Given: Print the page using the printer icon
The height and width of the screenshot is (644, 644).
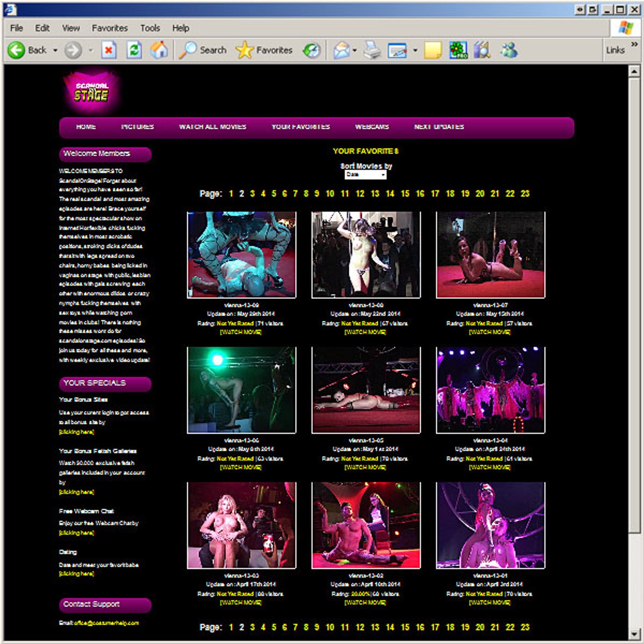Looking at the screenshot, I should click(372, 50).
